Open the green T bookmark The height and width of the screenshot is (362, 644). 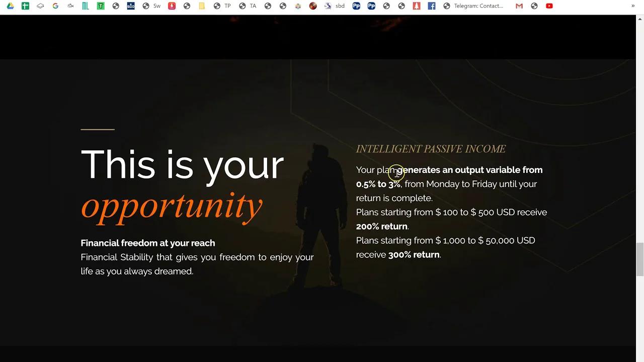pos(101,6)
